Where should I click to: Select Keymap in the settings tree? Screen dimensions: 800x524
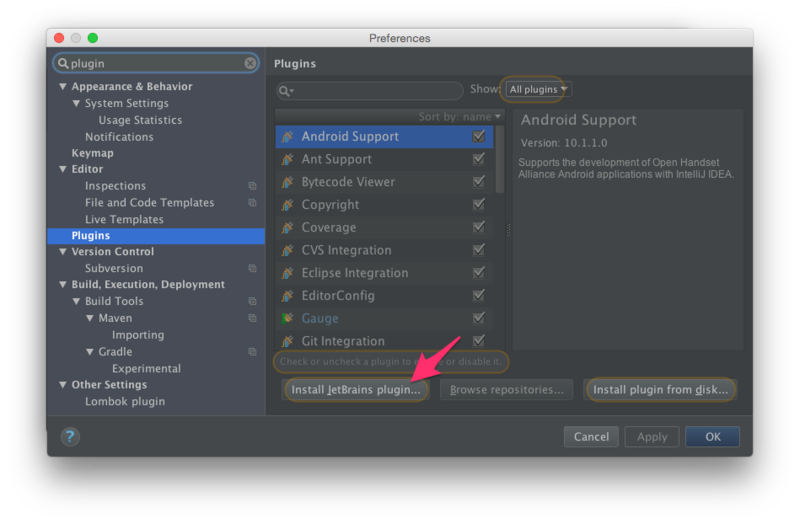tap(92, 153)
